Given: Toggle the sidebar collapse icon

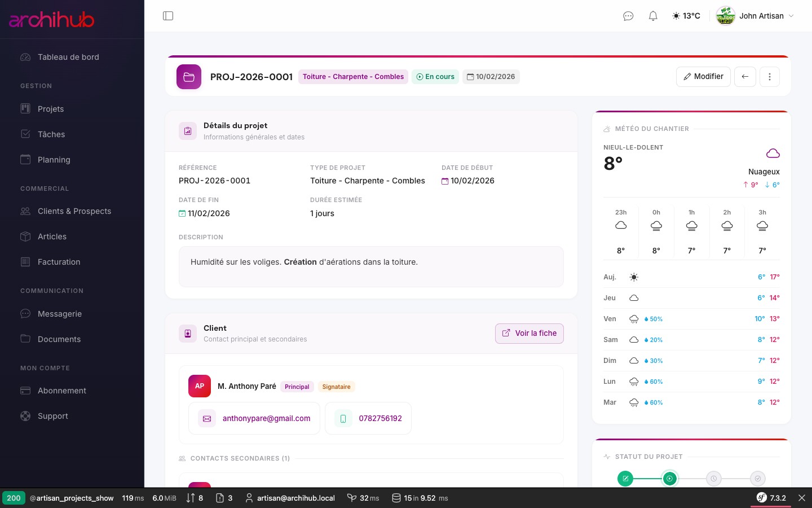Looking at the screenshot, I should point(168,16).
